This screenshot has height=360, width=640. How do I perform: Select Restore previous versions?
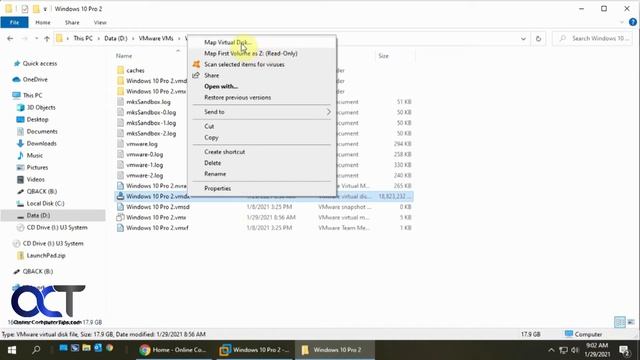click(x=262, y=98)
